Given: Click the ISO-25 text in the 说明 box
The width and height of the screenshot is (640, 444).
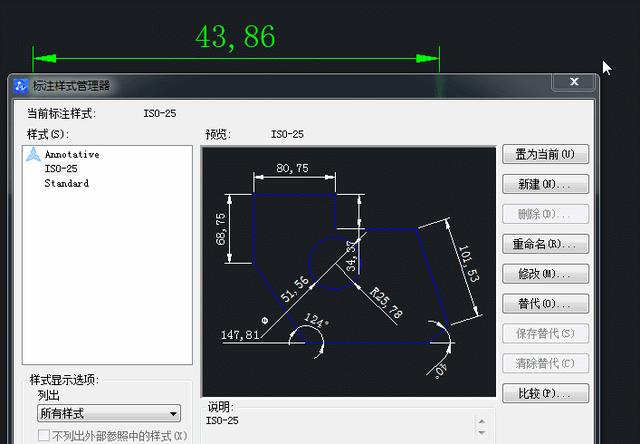Looking at the screenshot, I should coord(222,421).
